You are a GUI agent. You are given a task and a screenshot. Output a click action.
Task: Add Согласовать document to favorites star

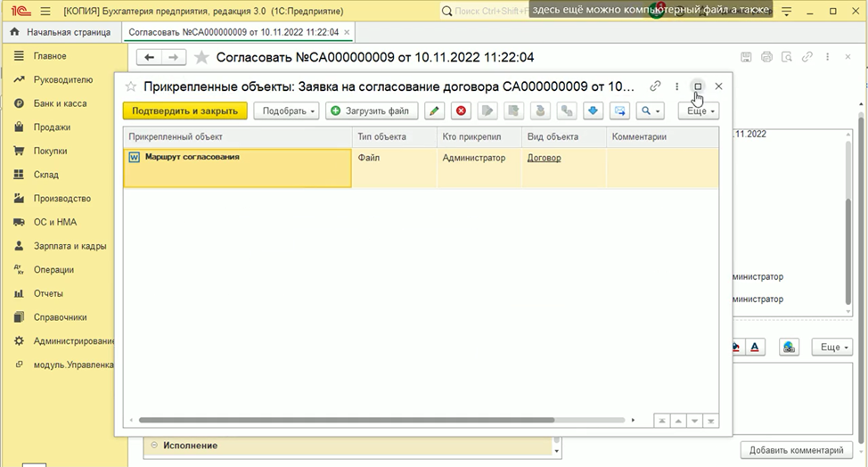tap(201, 58)
